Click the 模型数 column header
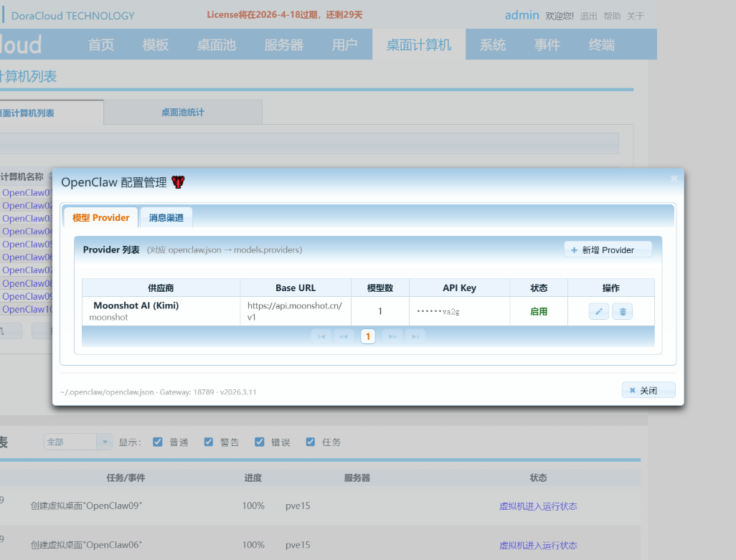The width and height of the screenshot is (736, 560). 380,288
